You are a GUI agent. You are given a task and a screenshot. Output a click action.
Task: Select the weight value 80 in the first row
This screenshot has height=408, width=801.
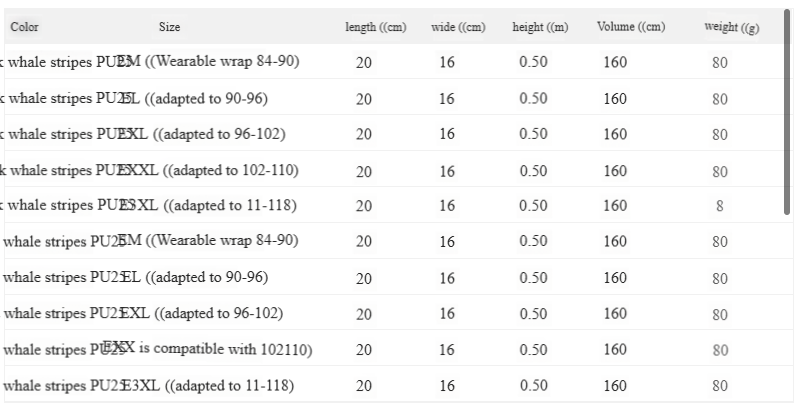click(720, 63)
